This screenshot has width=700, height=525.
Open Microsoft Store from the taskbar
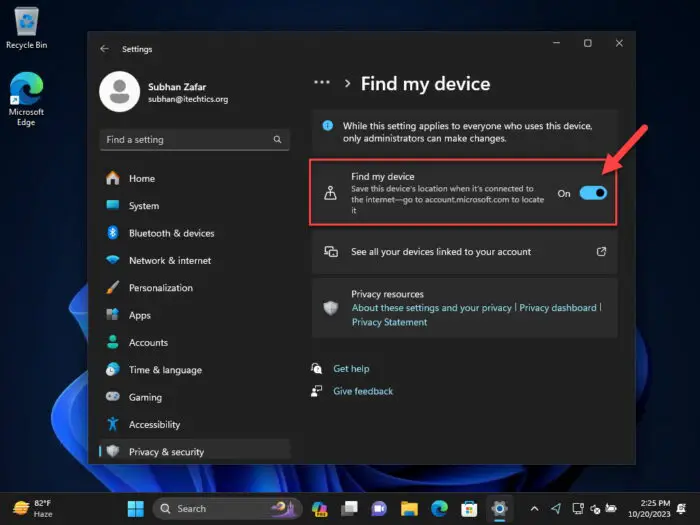pos(469,508)
